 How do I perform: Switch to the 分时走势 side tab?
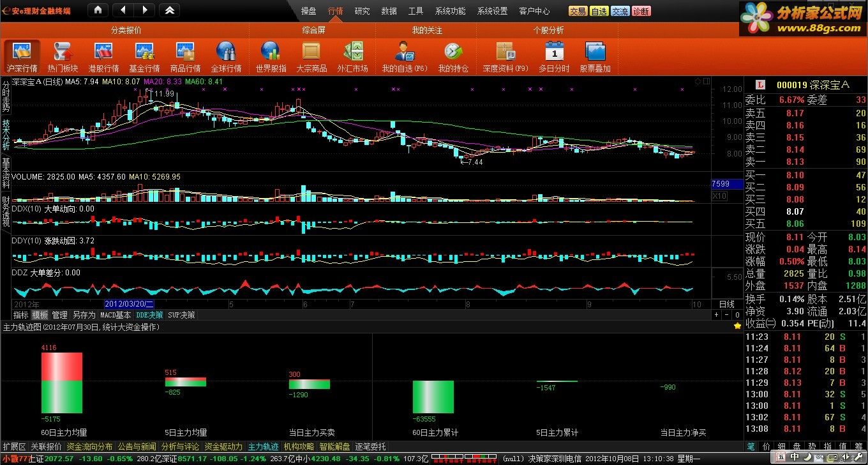6,96
